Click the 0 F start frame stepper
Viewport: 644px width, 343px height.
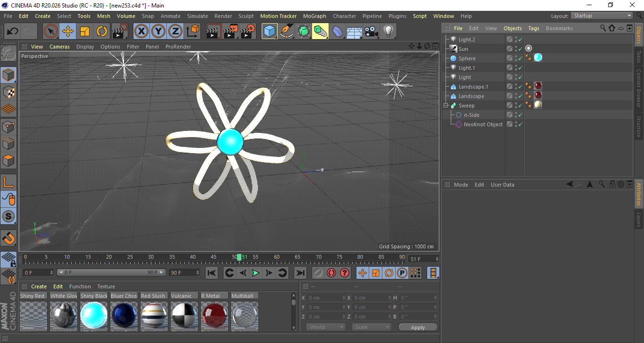pos(51,273)
